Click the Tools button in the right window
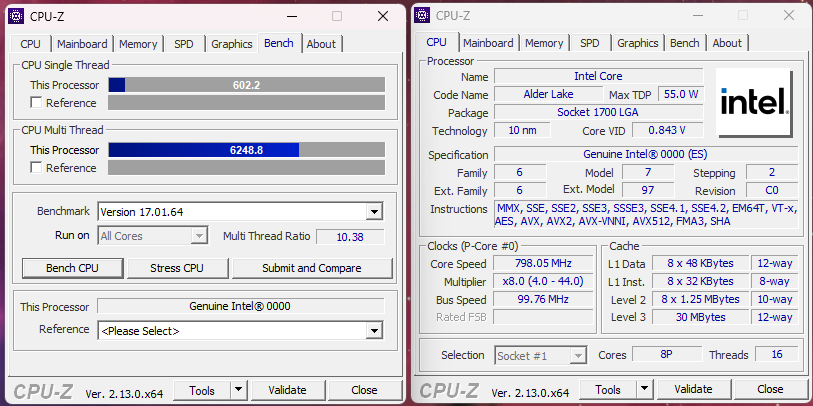Image resolution: width=813 pixels, height=406 pixels. click(x=608, y=389)
